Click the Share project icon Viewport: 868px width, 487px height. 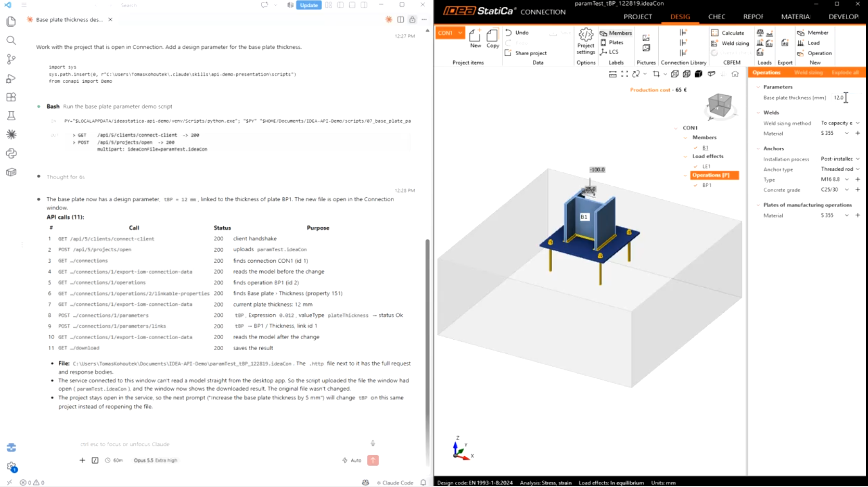pyautogui.click(x=526, y=53)
